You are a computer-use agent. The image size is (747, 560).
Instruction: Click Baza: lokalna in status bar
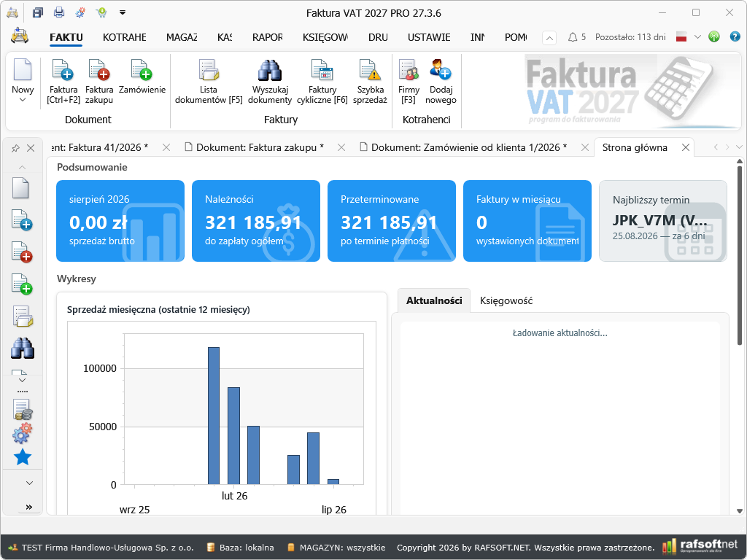(241, 548)
